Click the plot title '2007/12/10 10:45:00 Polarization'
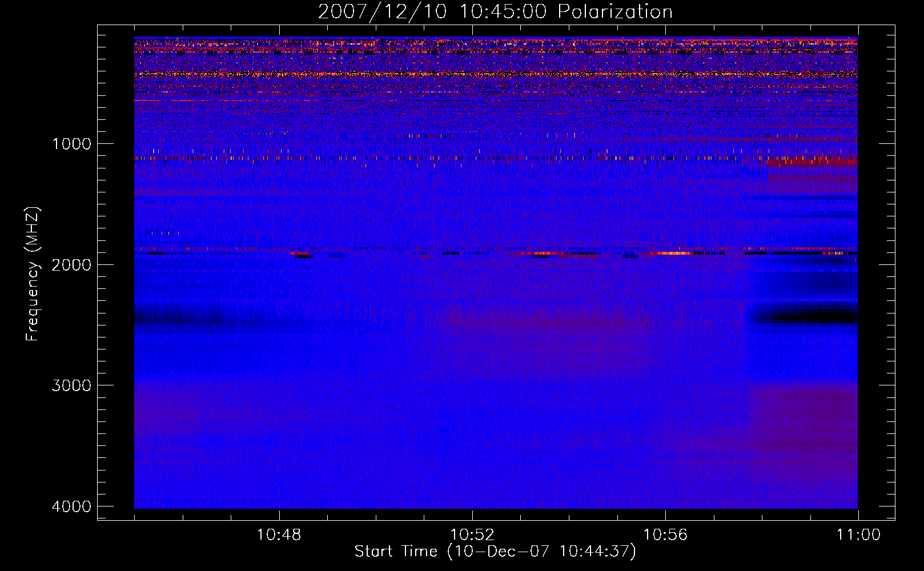This screenshot has width=924, height=571. click(x=495, y=11)
